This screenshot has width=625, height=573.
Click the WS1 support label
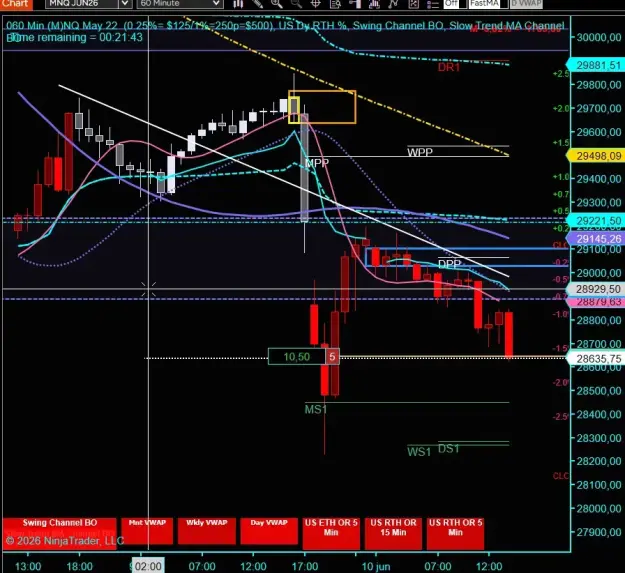[x=419, y=452]
